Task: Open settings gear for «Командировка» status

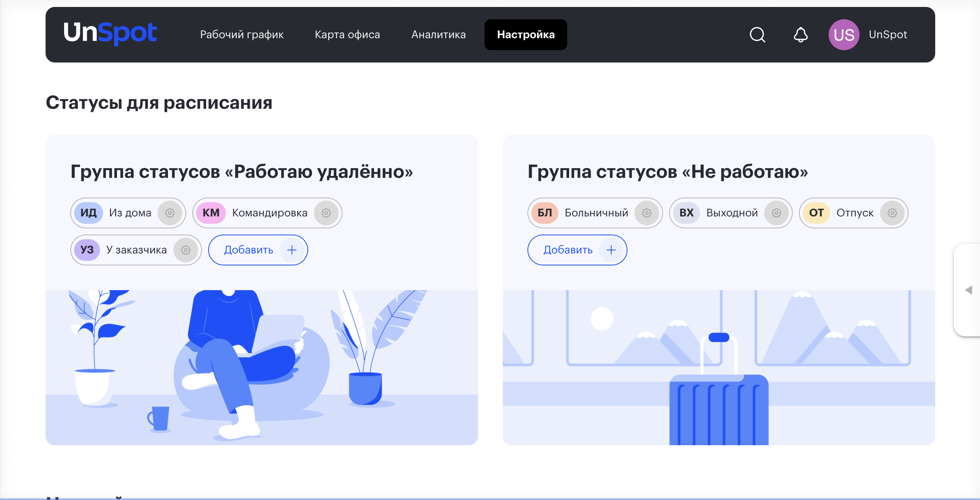Action: [326, 213]
